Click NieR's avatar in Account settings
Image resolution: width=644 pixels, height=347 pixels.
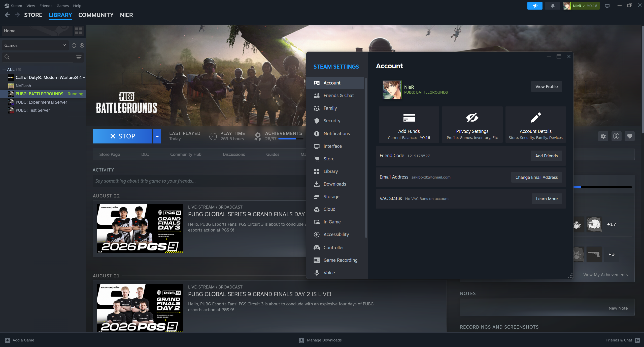click(x=392, y=90)
